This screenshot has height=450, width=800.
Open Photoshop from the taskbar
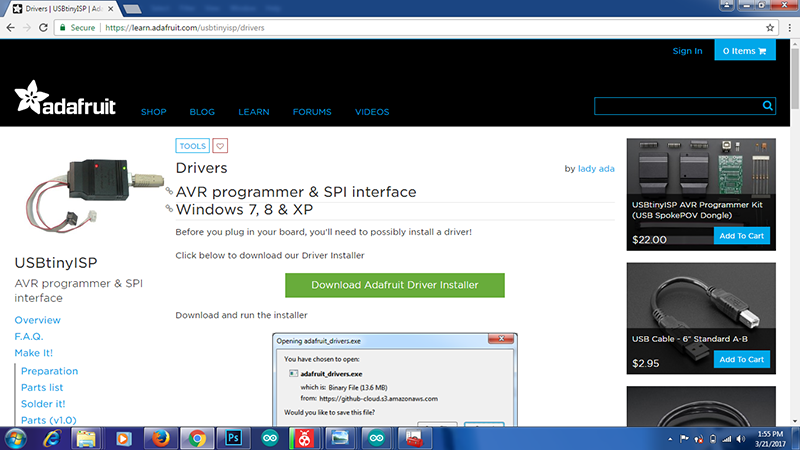pyautogui.click(x=233, y=439)
